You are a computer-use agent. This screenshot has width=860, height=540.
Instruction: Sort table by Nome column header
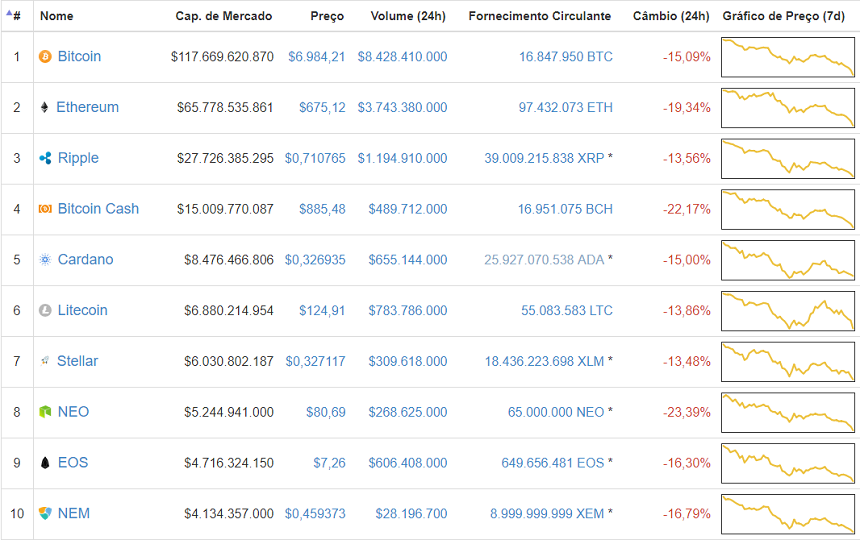56,16
